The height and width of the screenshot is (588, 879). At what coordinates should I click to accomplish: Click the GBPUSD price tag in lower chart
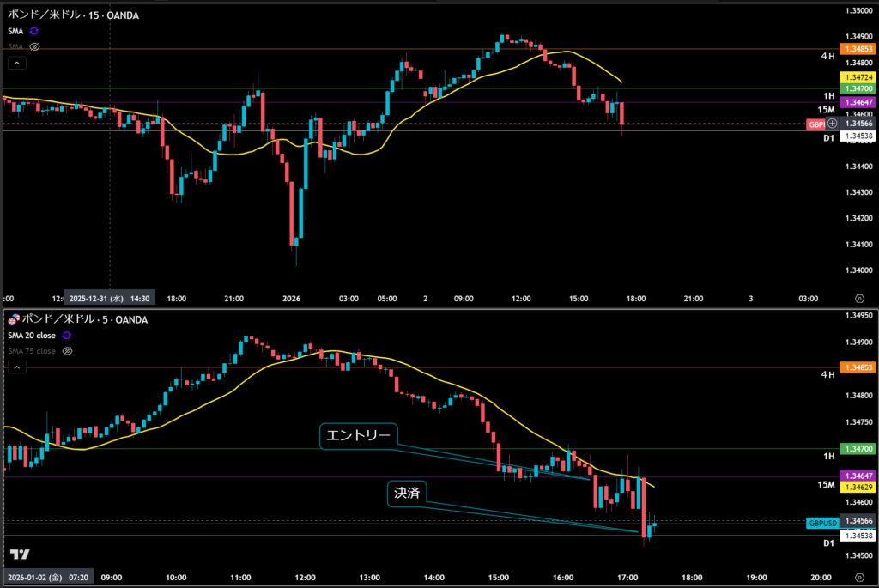(821, 522)
